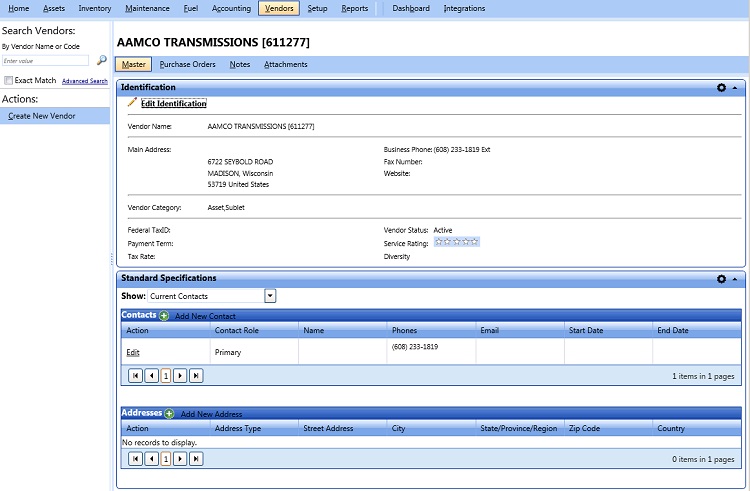Go to last page of Contacts
The height and width of the screenshot is (491, 750).
[x=196, y=376]
